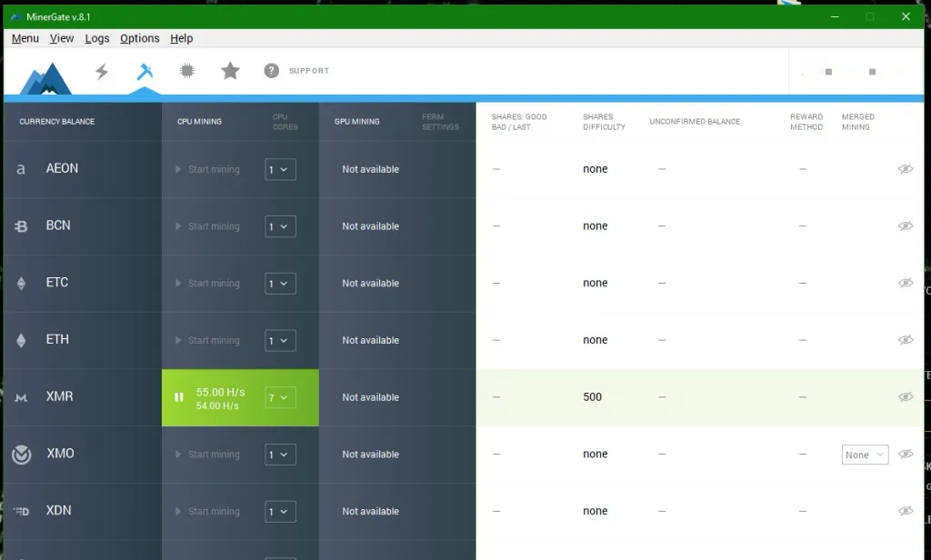The height and width of the screenshot is (560, 931).
Task: Click the ETC currency icon
Action: pos(21,284)
